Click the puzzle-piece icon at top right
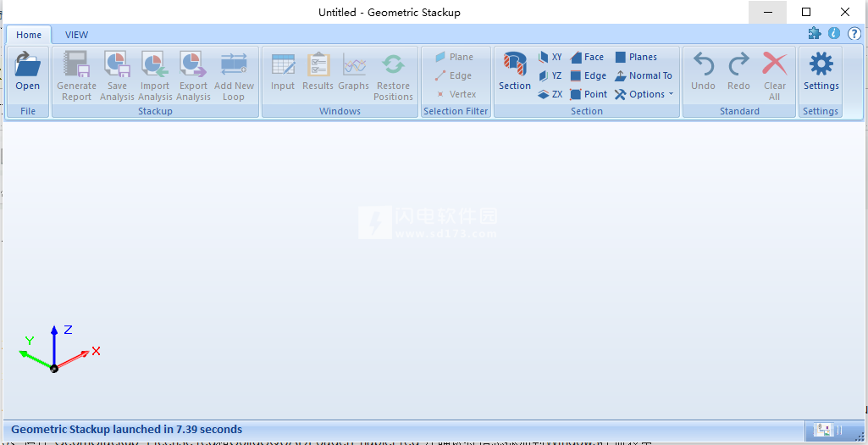 [x=815, y=33]
